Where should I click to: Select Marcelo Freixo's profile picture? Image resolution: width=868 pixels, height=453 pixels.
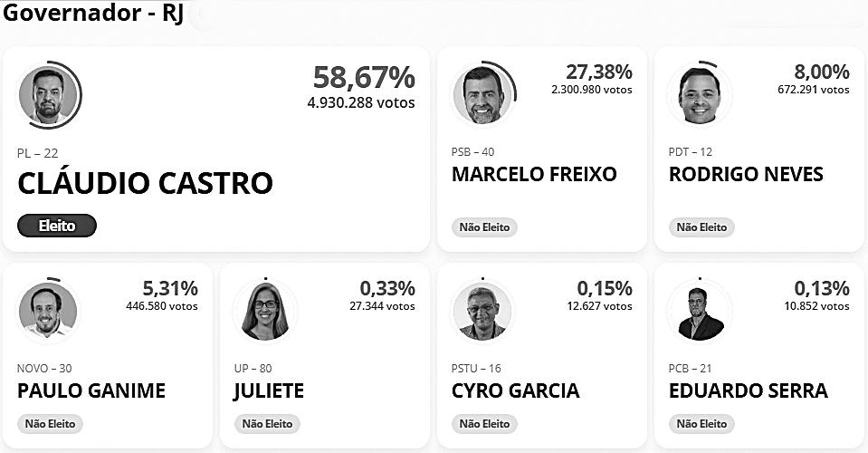(483, 95)
